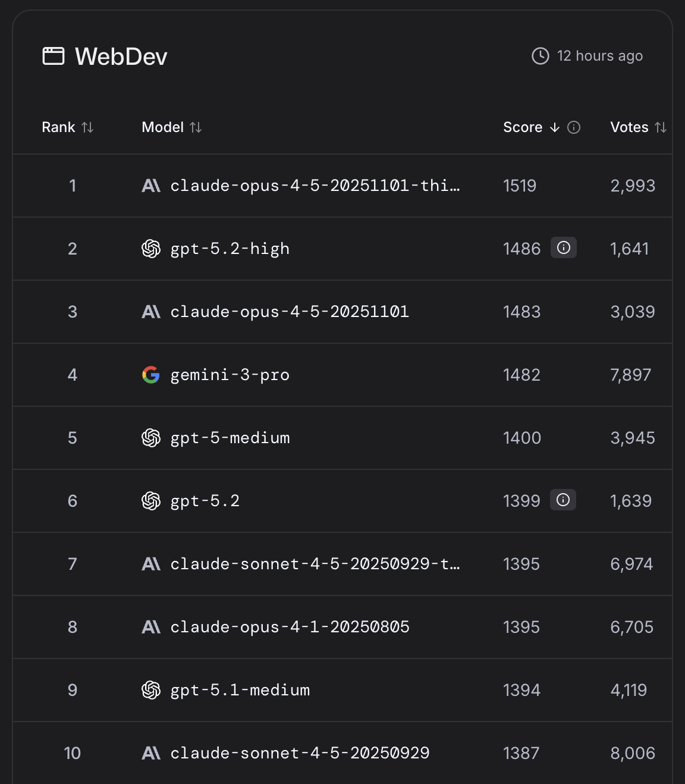Open info badge next to score 1399

pyautogui.click(x=563, y=500)
